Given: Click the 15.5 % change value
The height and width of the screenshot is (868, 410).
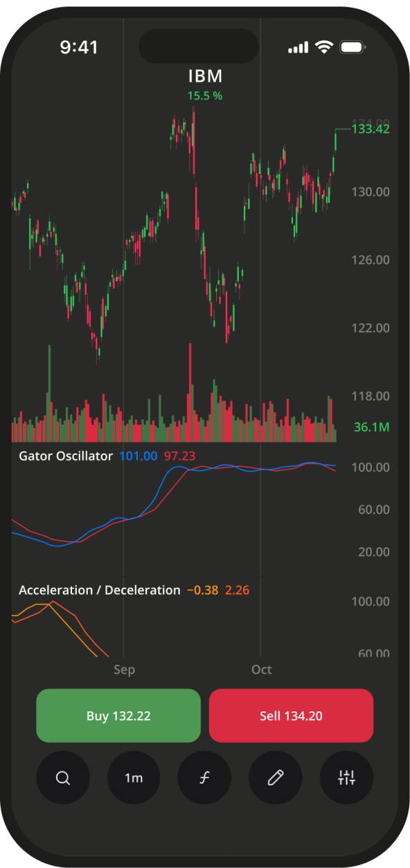Looking at the screenshot, I should click(x=205, y=96).
